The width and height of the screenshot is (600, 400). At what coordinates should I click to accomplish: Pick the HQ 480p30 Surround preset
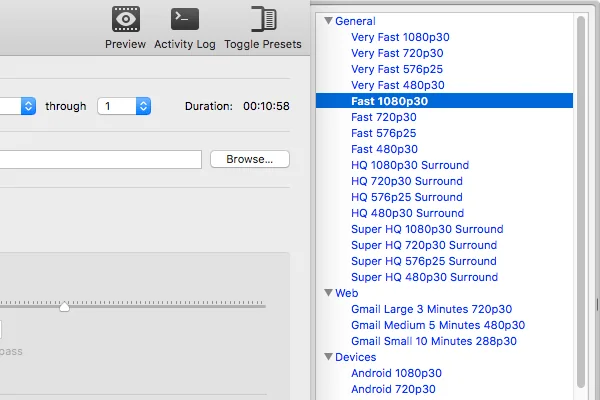tap(408, 213)
